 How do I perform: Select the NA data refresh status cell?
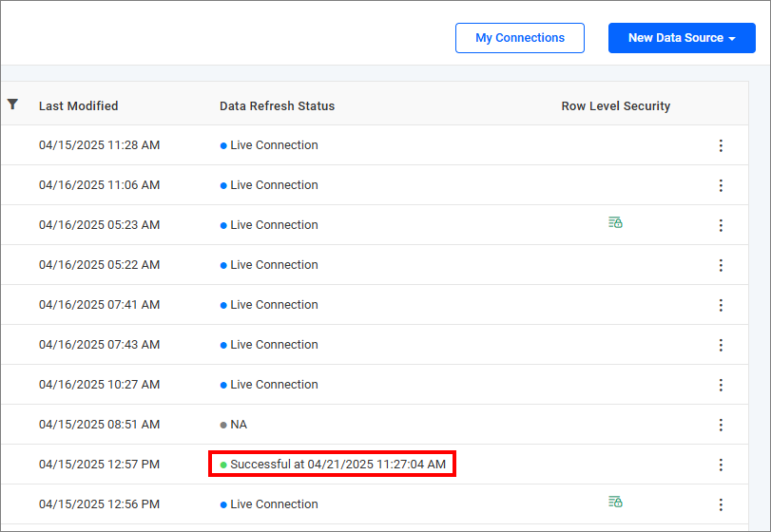pyautogui.click(x=238, y=425)
